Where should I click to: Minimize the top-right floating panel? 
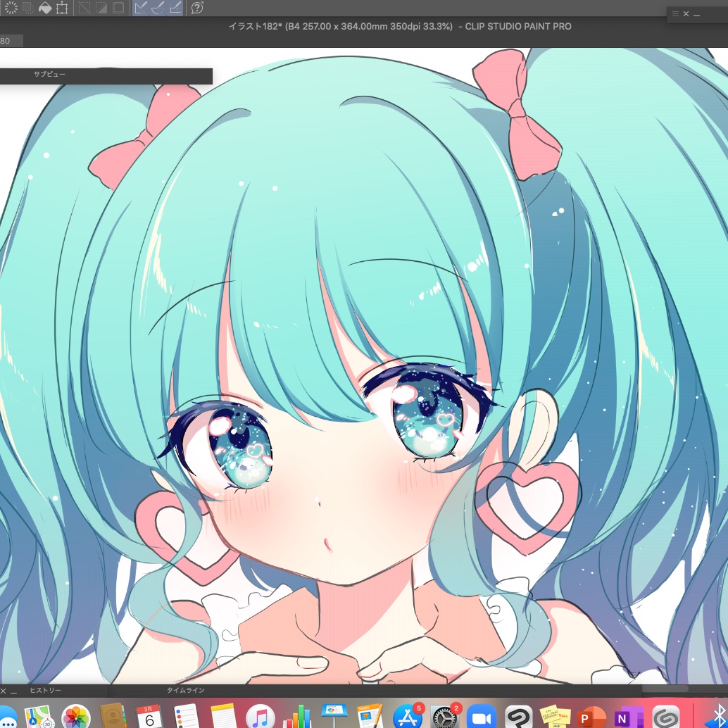696,15
